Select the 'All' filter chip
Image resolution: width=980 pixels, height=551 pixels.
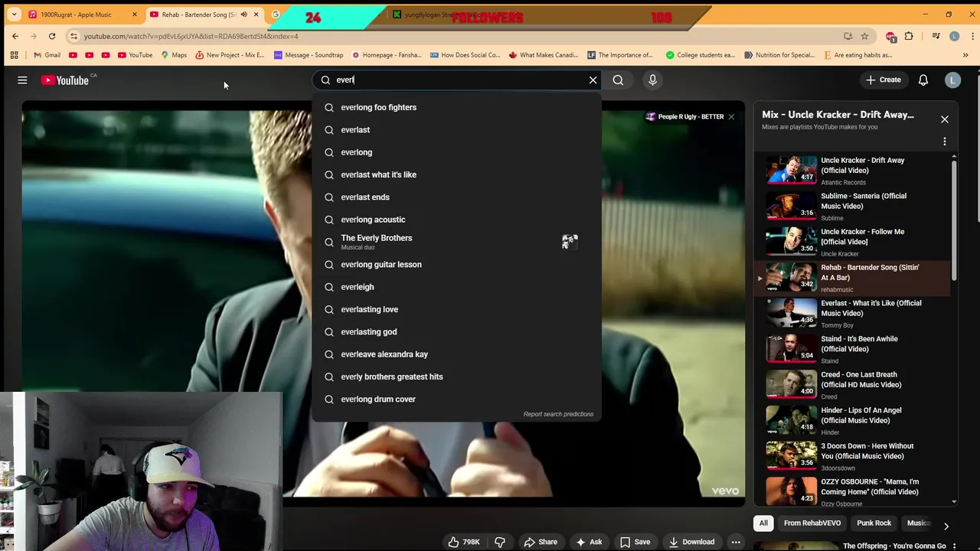pyautogui.click(x=763, y=523)
